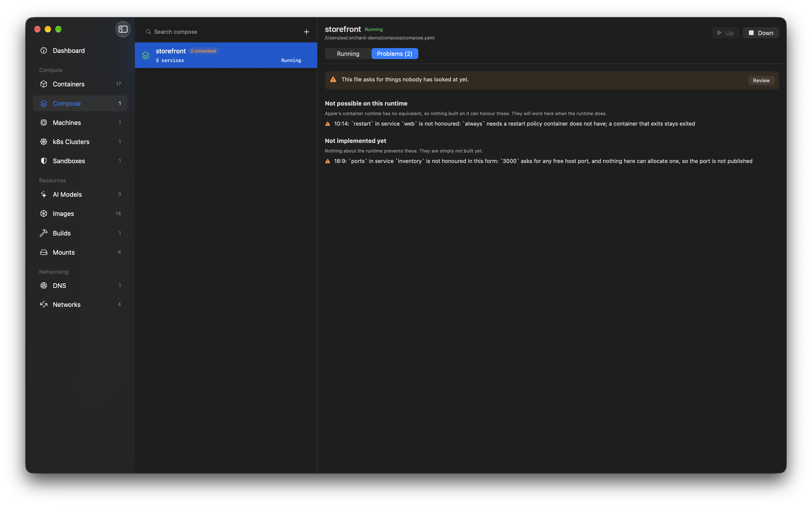Click the AI Models sparkle icon
The height and width of the screenshot is (507, 812).
click(x=44, y=194)
